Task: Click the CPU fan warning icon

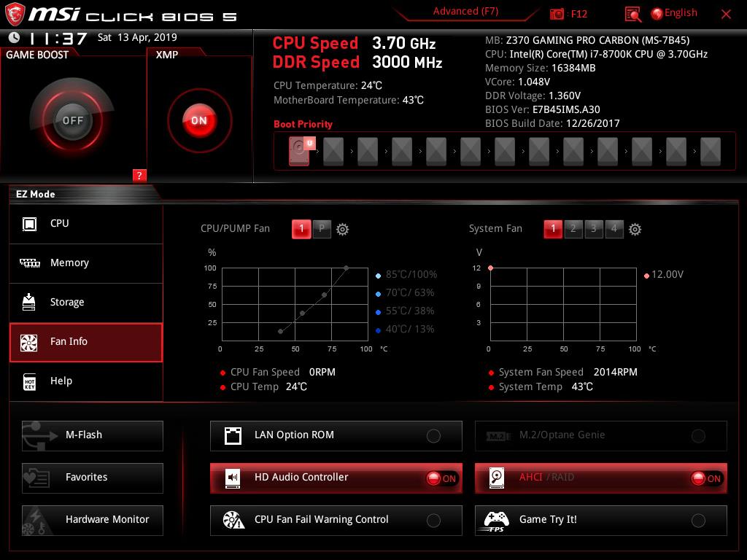Action: 233,520
